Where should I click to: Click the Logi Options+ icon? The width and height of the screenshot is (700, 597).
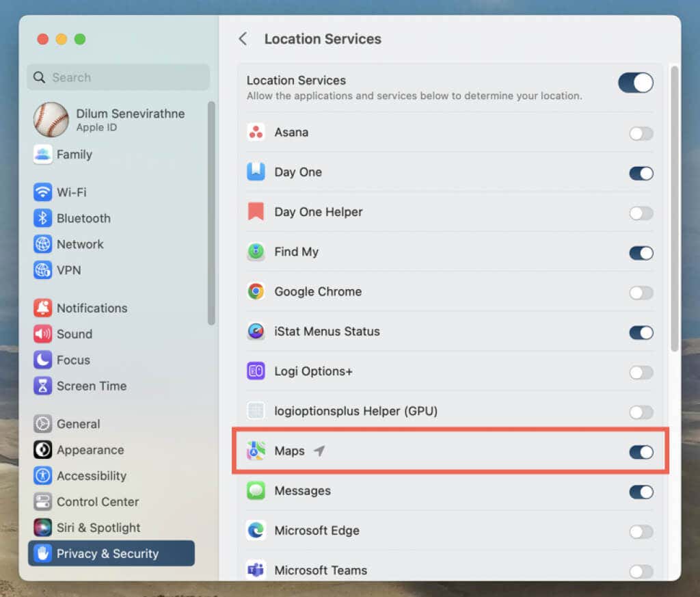point(256,371)
